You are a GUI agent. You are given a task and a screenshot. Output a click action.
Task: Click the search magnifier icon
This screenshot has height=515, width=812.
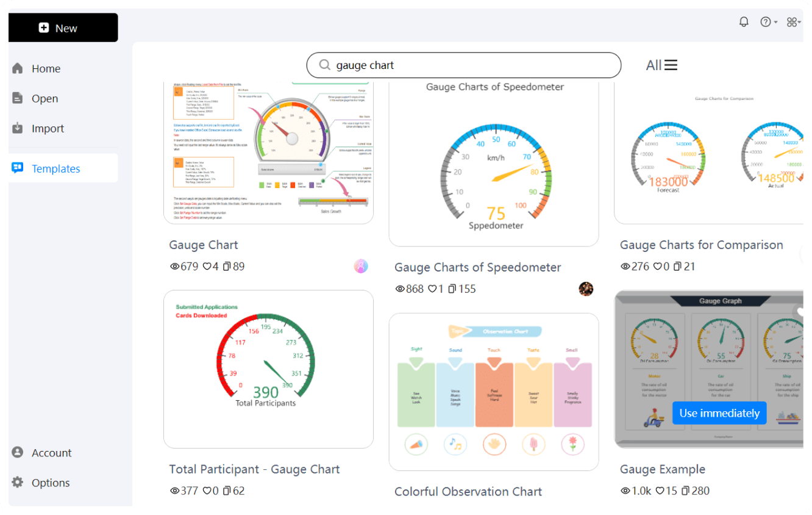pos(325,65)
